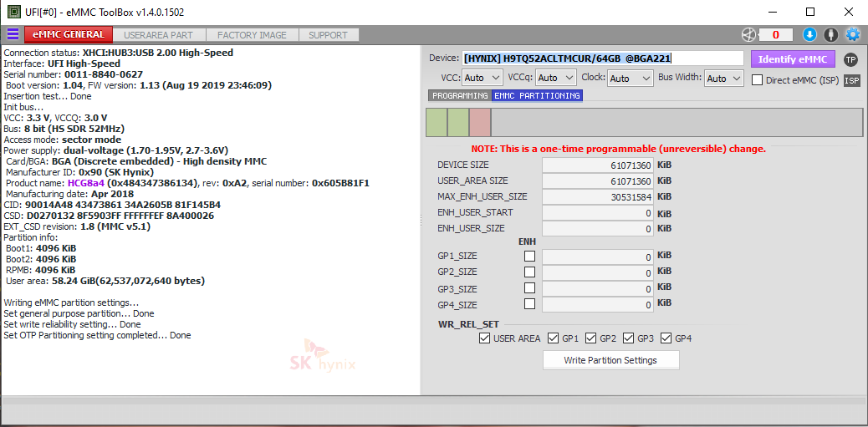Toggle GP1_SIZE ENH checkbox
868x427 pixels.
coord(530,256)
